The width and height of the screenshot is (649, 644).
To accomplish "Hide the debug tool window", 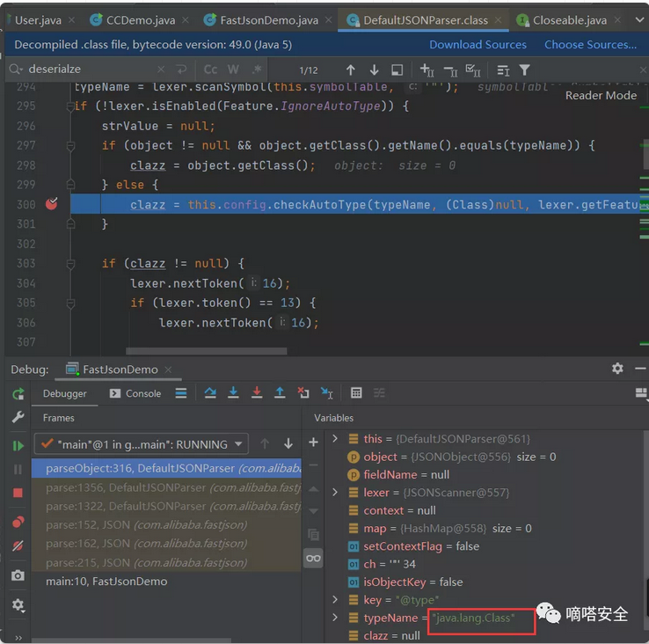I will 640,368.
